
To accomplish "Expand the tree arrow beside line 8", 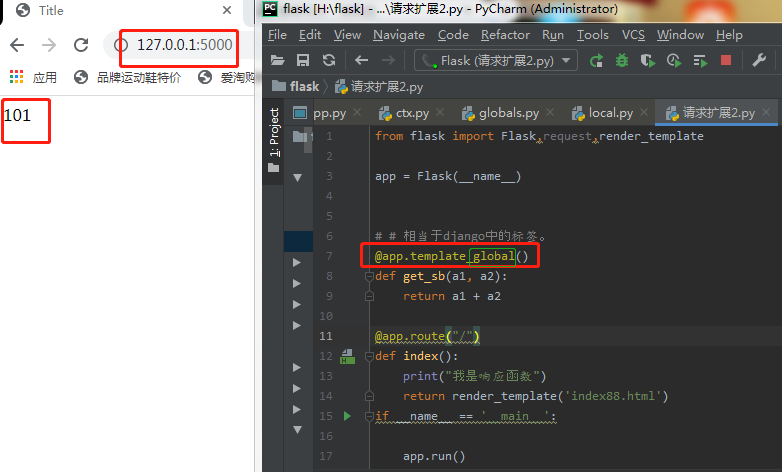I will pyautogui.click(x=297, y=283).
